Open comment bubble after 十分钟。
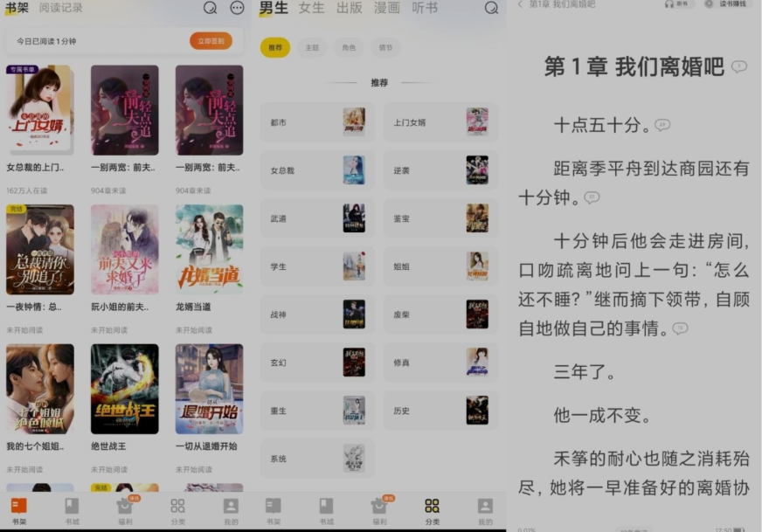Viewport: 762px width, 532px height. pos(592,197)
